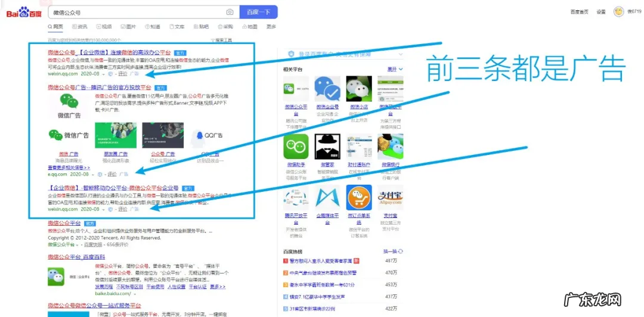This screenshot has width=644, height=317.
Task: Click the Baidu logo
Action: coord(24,12)
